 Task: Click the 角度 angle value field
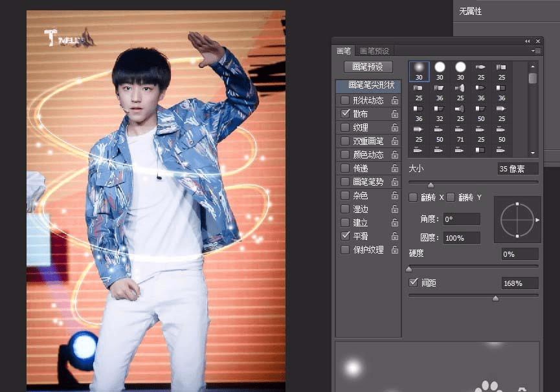point(462,219)
